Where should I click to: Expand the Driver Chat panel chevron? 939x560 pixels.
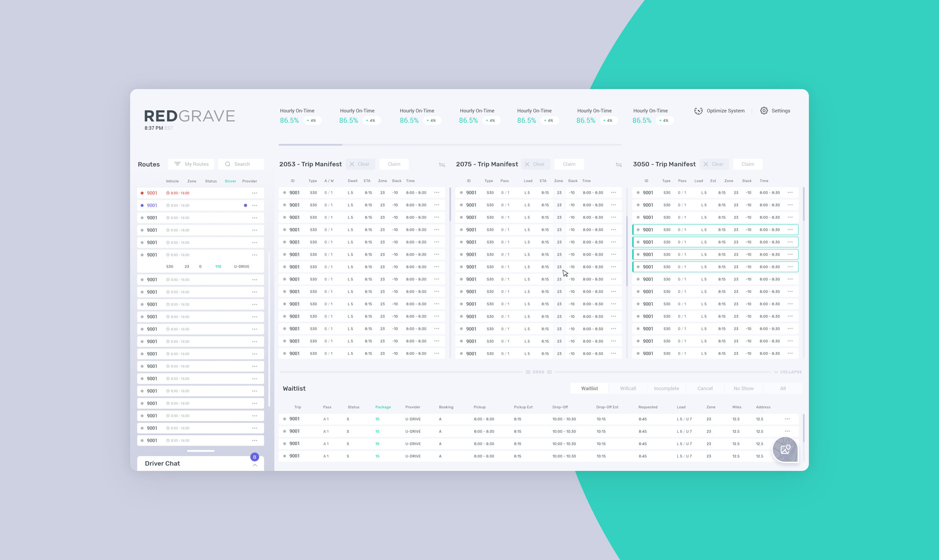255,465
